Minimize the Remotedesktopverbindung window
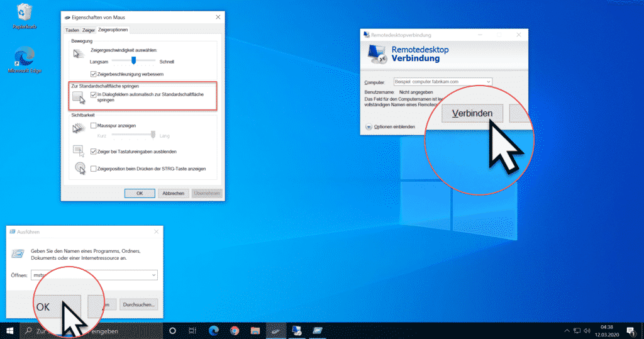The width and height of the screenshot is (644, 339). (480, 35)
